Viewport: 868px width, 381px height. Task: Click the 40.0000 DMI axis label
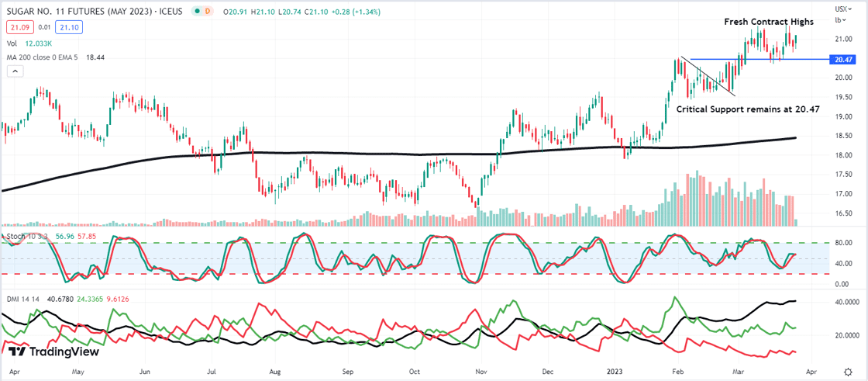coord(846,303)
